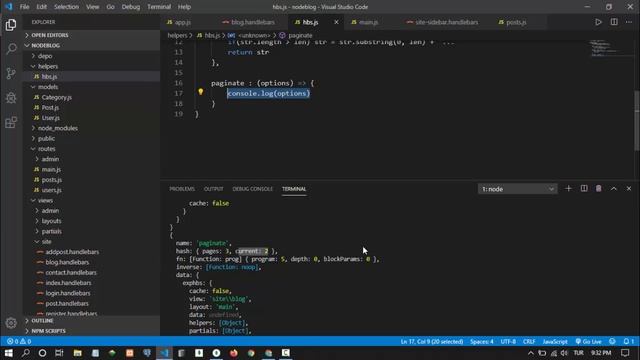Open File Explorer from the taskbar
The height and width of the screenshot is (360, 640).
(x=78, y=353)
